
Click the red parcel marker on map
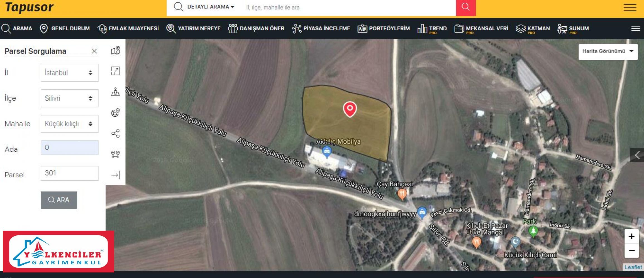click(x=350, y=109)
